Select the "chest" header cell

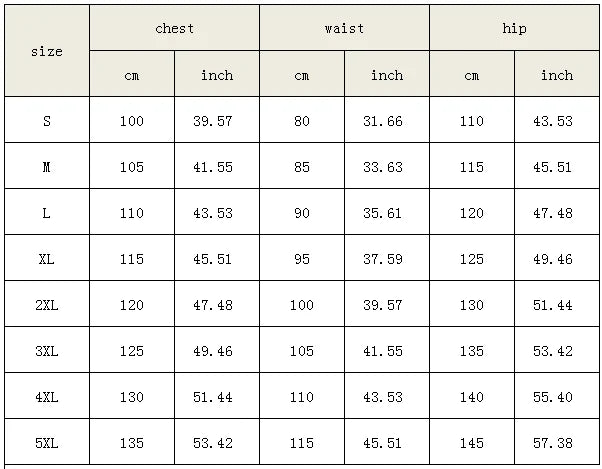tap(174, 28)
